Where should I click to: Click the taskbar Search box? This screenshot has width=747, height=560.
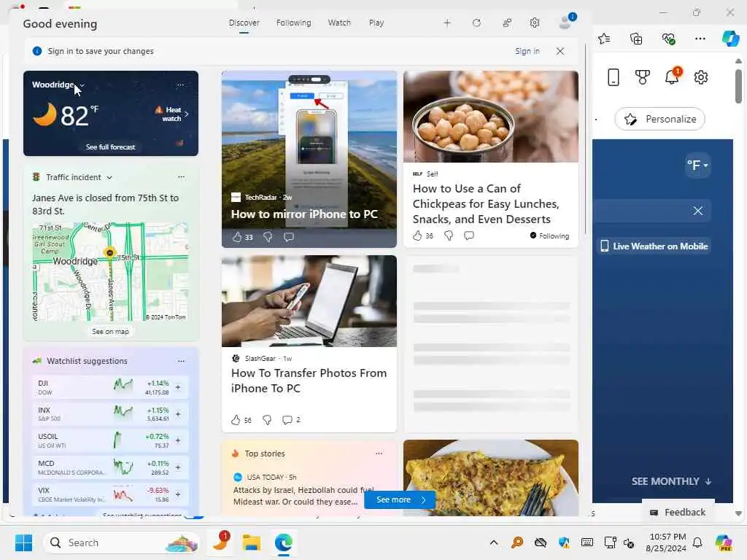pyautogui.click(x=122, y=542)
